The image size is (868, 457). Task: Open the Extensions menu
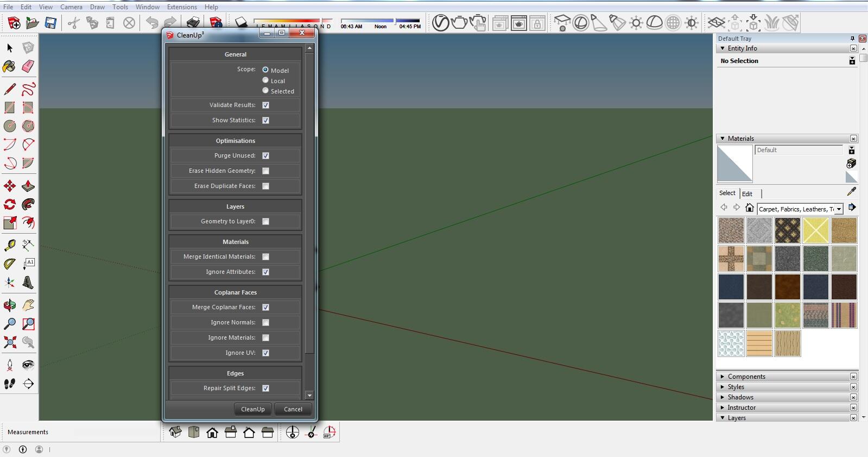[x=182, y=7]
